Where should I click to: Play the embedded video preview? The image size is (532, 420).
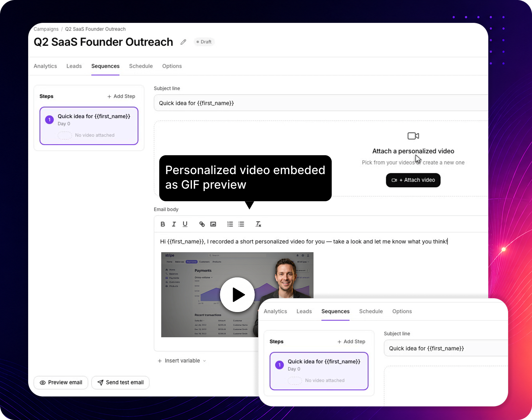click(237, 295)
